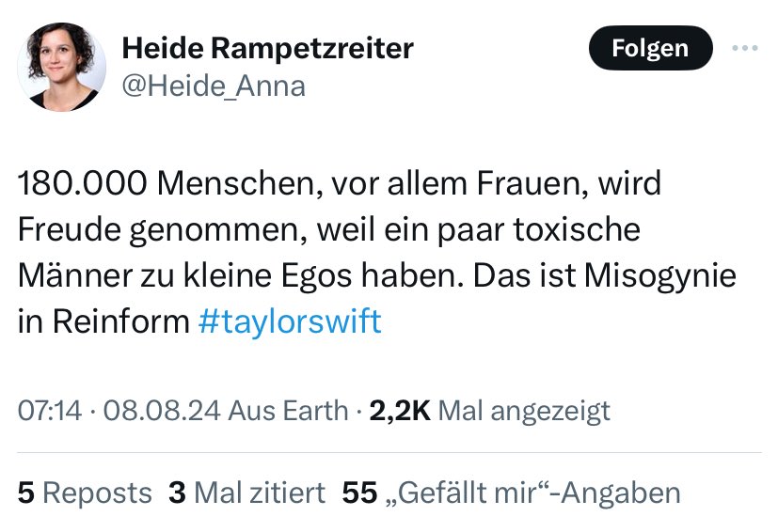
Task: Click the word 'Reinform' before the hashtag
Action: tap(120, 321)
